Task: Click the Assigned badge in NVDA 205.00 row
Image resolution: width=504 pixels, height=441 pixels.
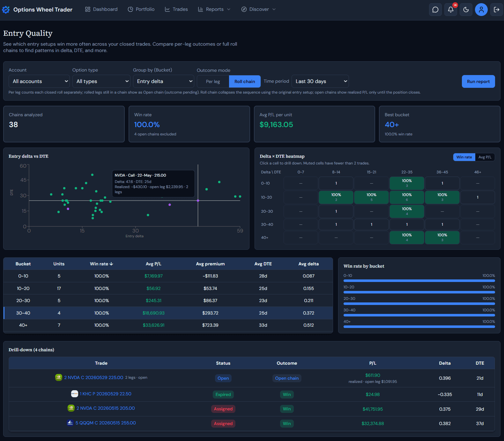Action: (223, 409)
